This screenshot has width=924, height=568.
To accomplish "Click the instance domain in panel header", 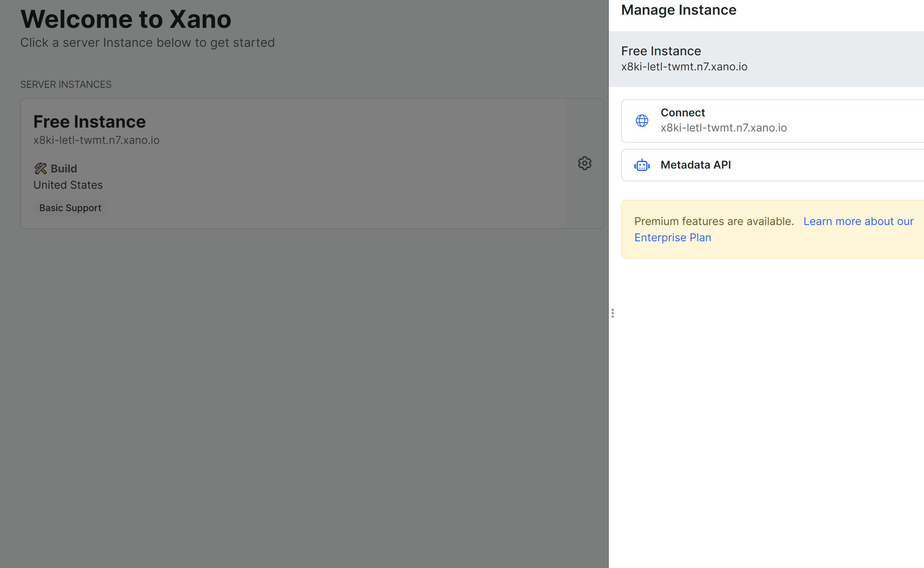I will point(684,67).
